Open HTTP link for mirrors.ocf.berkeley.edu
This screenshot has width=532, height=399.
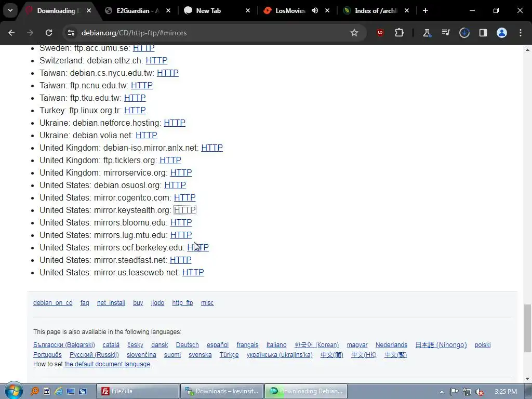198,248
